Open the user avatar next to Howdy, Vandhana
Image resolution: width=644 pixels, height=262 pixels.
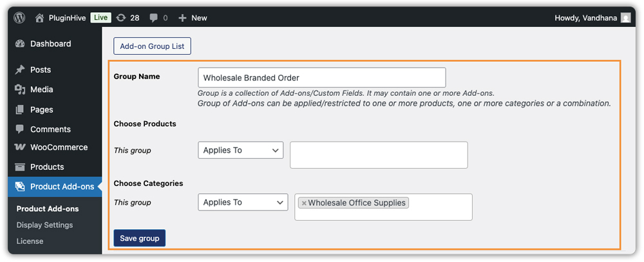[x=625, y=18]
